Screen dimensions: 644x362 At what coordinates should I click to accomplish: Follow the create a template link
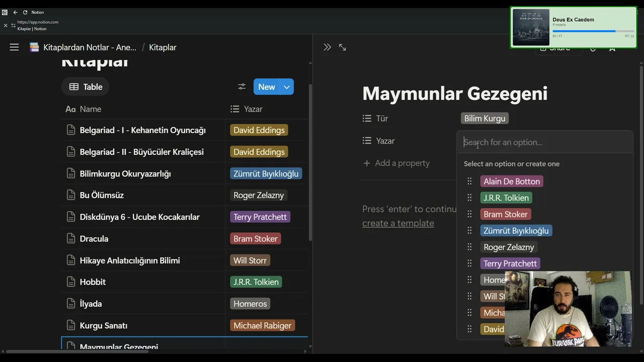[398, 223]
